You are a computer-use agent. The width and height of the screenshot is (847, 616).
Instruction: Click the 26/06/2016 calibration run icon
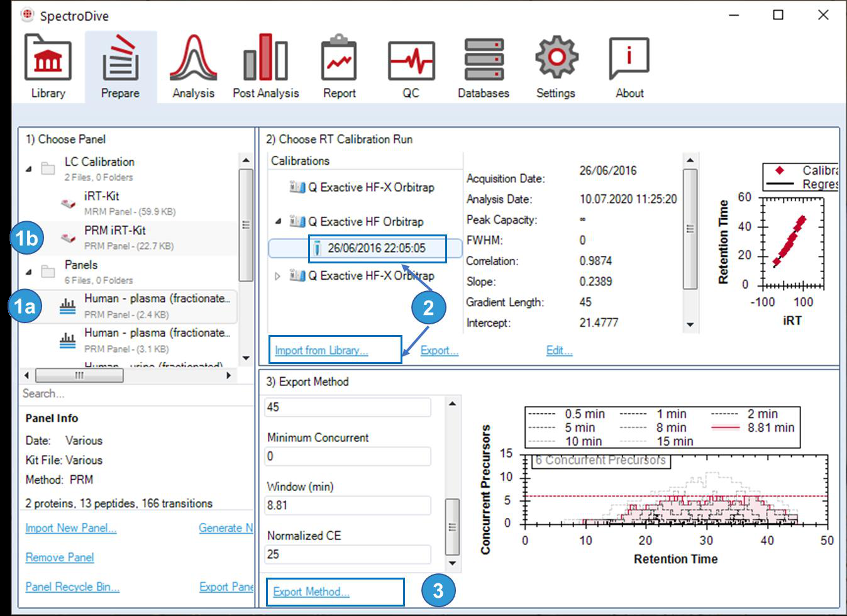coord(318,248)
